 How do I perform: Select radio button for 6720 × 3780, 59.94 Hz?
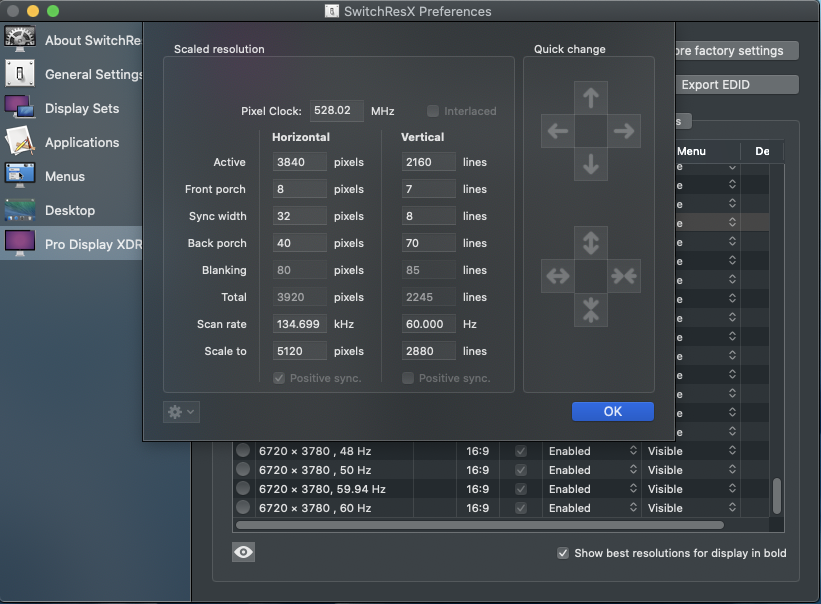point(243,488)
